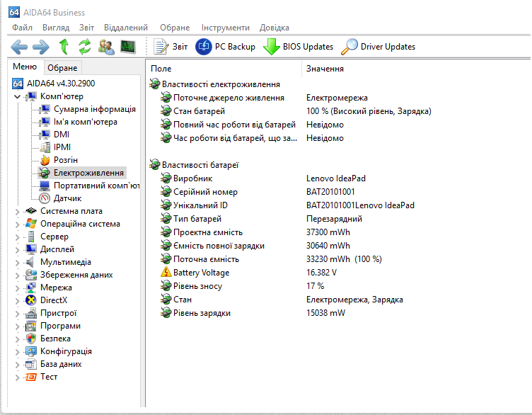The height and width of the screenshot is (415, 532).
Task: Click the Тест benchmark icon
Action: tap(31, 377)
